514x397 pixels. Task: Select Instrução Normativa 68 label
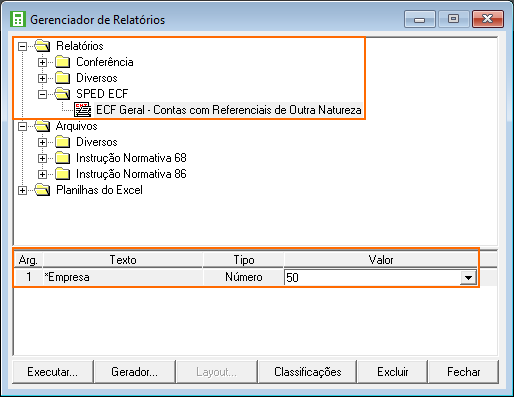[131, 158]
